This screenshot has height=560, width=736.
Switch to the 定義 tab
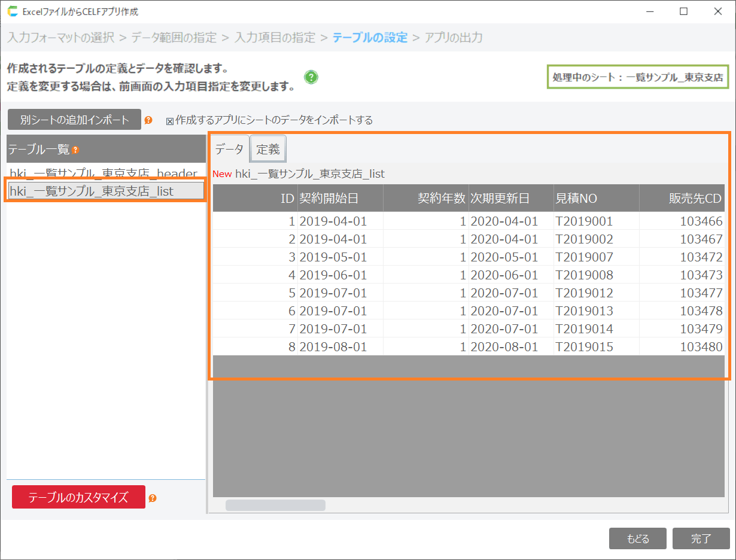tap(268, 150)
